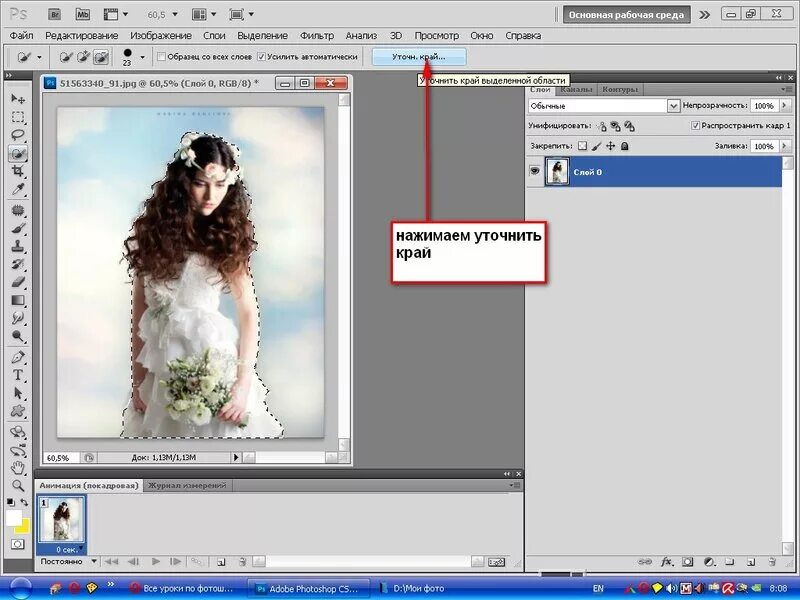Image resolution: width=800 pixels, height=600 pixels.
Task: Toggle lock image pixels brush icon
Action: pos(596,146)
